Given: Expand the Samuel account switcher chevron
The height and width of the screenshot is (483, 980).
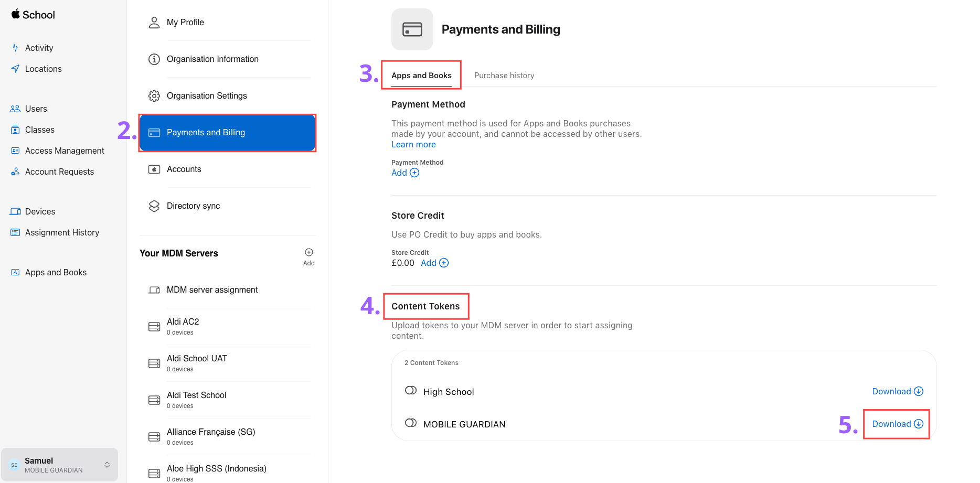Looking at the screenshot, I should coord(107,465).
